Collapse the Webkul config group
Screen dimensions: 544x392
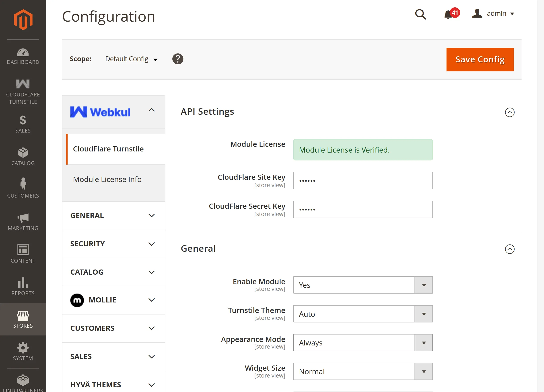[113, 112]
